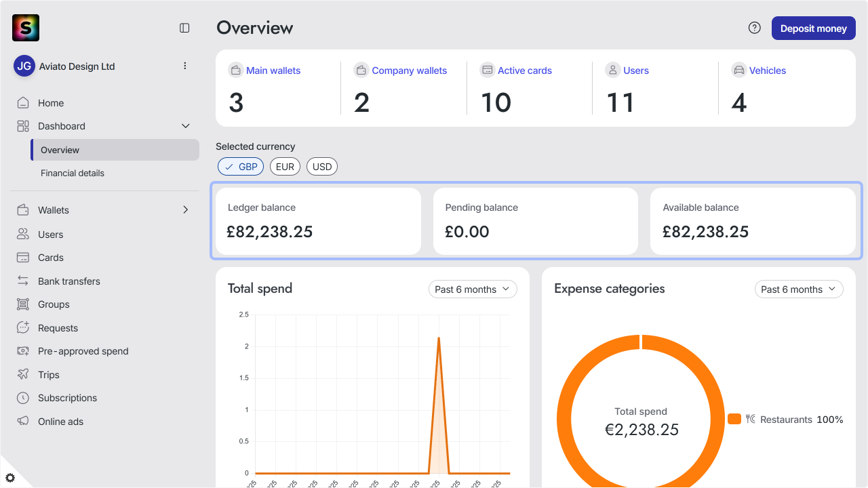The width and height of the screenshot is (868, 488).
Task: Switch selected currency to USD
Action: 322,167
